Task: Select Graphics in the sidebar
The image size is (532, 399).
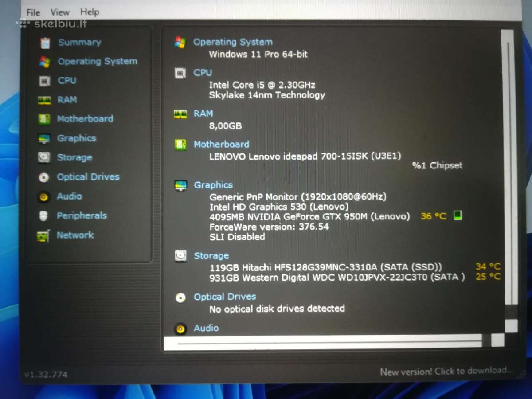Action: click(76, 138)
